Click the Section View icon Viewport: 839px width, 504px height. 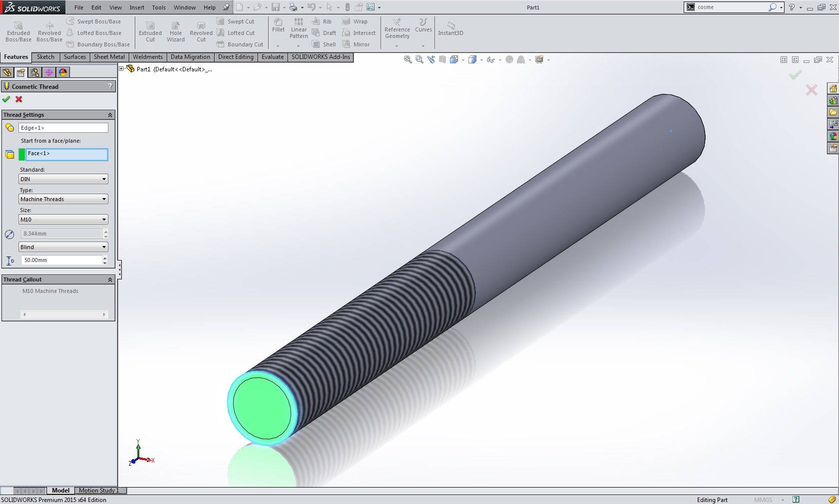(x=442, y=60)
